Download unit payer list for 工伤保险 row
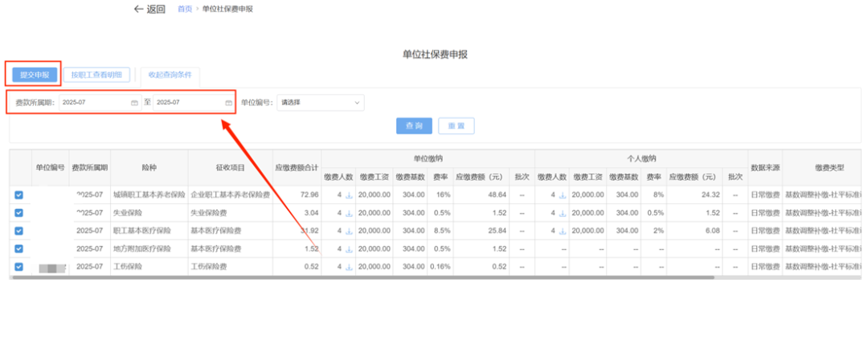The image size is (868, 348). (349, 267)
